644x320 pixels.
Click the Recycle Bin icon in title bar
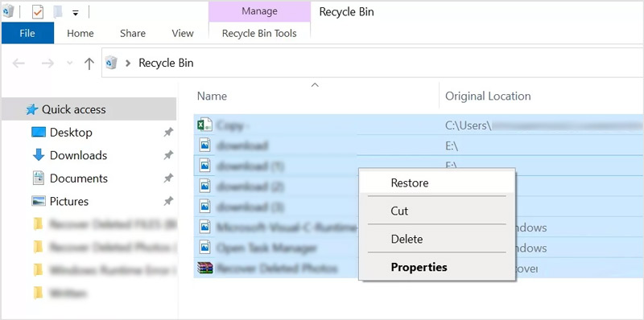[x=8, y=11]
